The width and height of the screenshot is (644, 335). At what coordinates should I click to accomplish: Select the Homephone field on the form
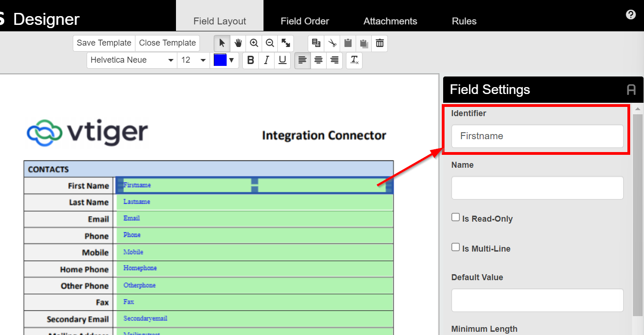[255, 269]
